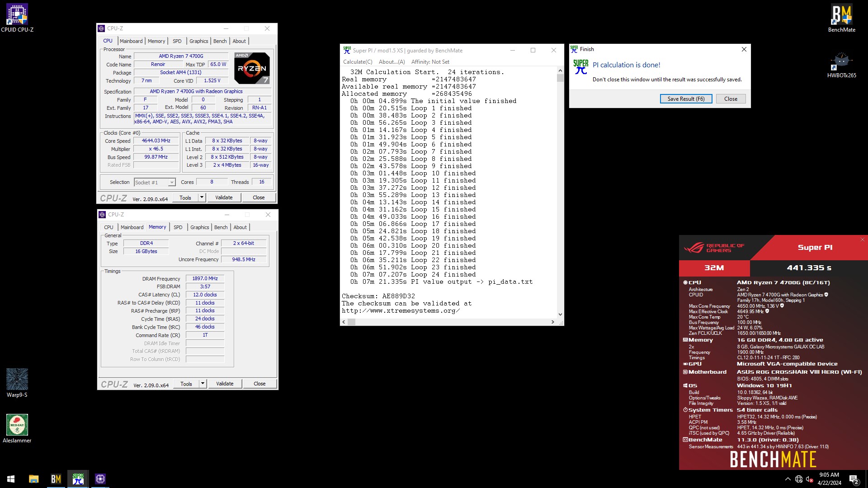Screen dimensions: 868x488
Task: Click Affinity: Not Set in Super PI
Action: 430,62
